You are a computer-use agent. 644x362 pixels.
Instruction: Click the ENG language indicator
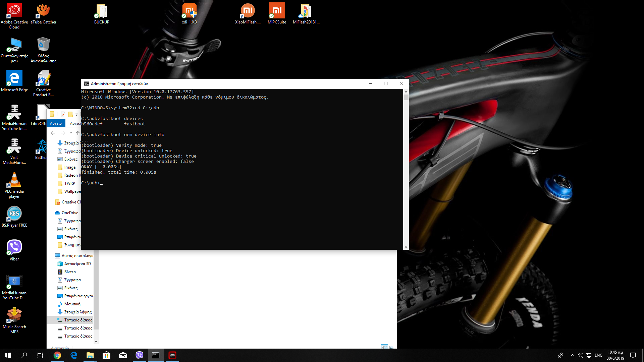pyautogui.click(x=598, y=355)
